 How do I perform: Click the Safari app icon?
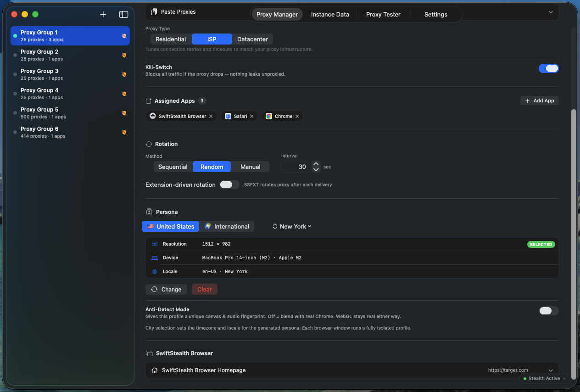pos(228,116)
